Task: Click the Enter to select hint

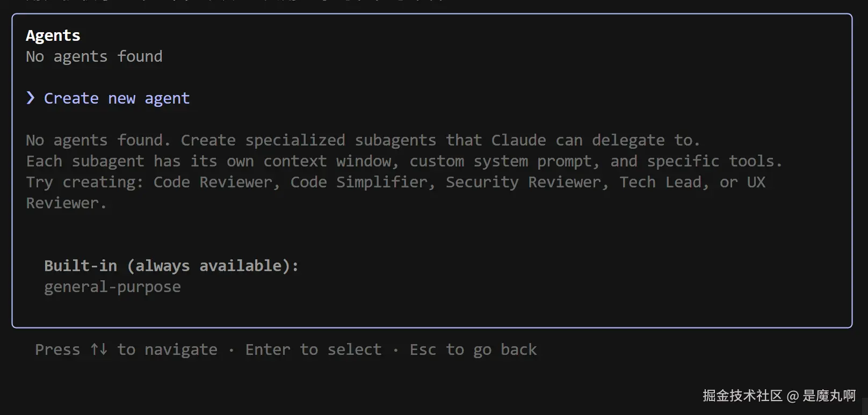Action: click(313, 350)
